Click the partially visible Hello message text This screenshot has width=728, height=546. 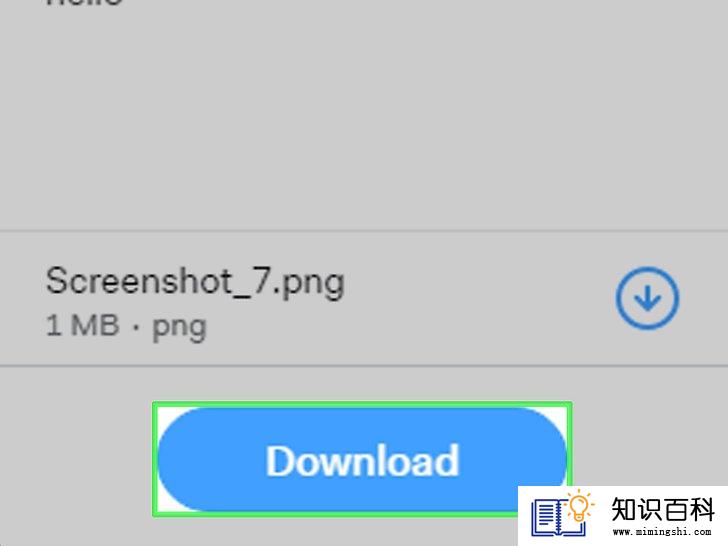[84, 3]
